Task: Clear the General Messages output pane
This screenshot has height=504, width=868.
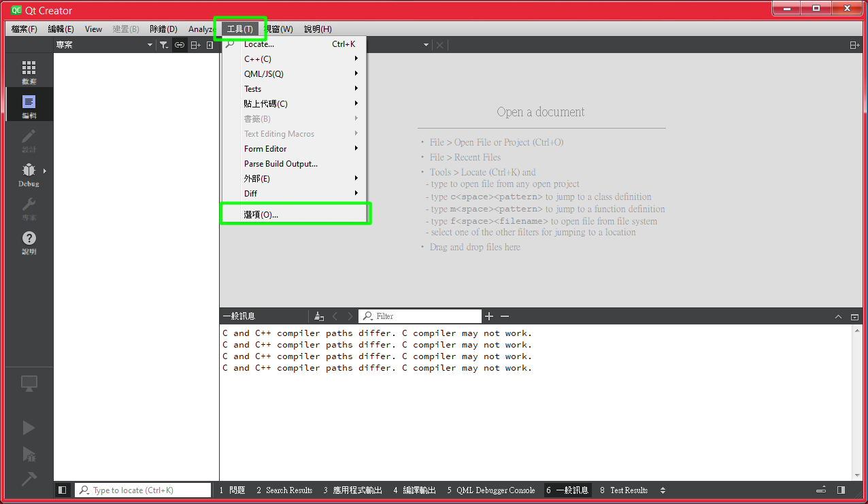Action: point(319,316)
